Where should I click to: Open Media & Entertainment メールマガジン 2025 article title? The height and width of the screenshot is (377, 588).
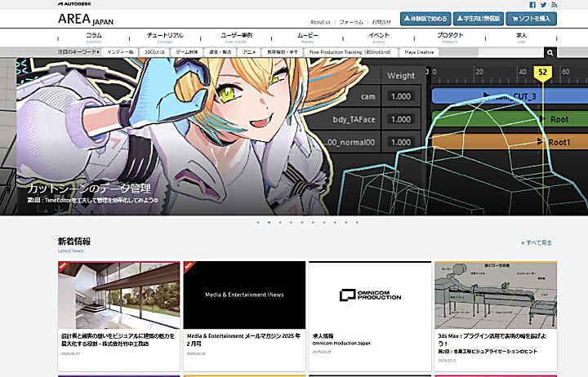pyautogui.click(x=243, y=339)
